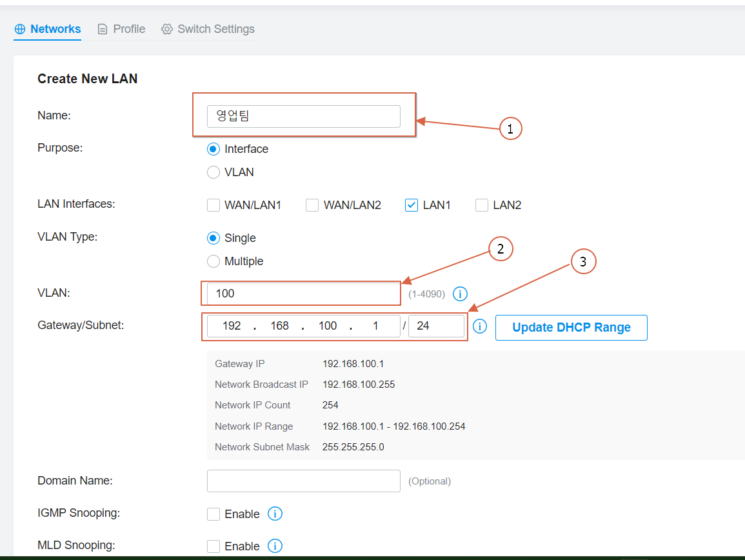Click Network IP Count value 254
This screenshot has width=745, height=560.
tap(330, 405)
